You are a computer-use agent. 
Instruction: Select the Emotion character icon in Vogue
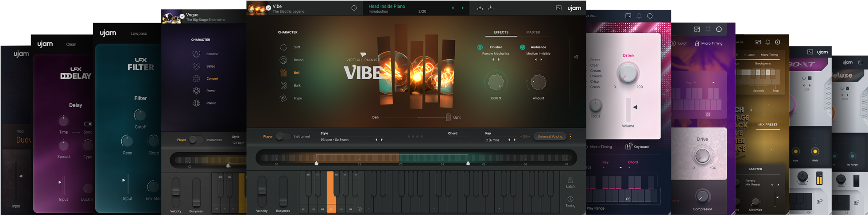196,54
